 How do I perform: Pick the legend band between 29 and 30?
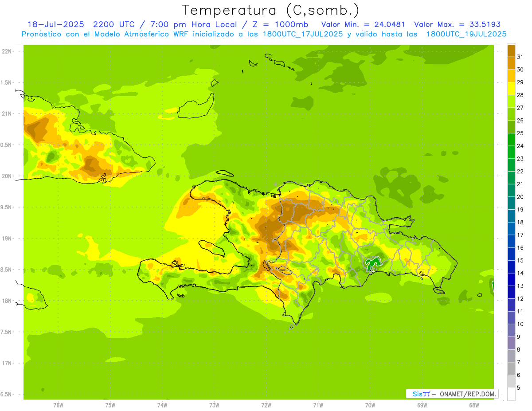point(511,76)
